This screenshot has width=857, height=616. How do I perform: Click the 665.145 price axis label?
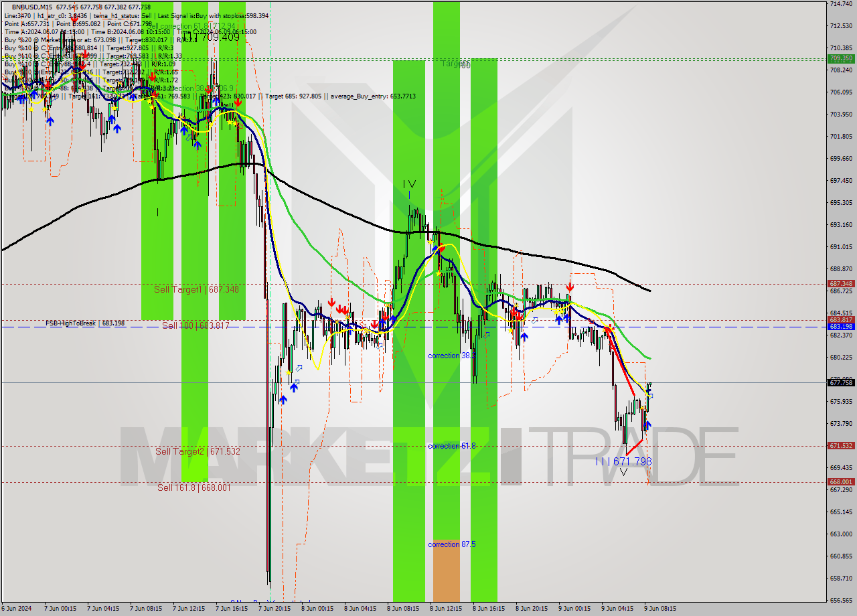841,512
